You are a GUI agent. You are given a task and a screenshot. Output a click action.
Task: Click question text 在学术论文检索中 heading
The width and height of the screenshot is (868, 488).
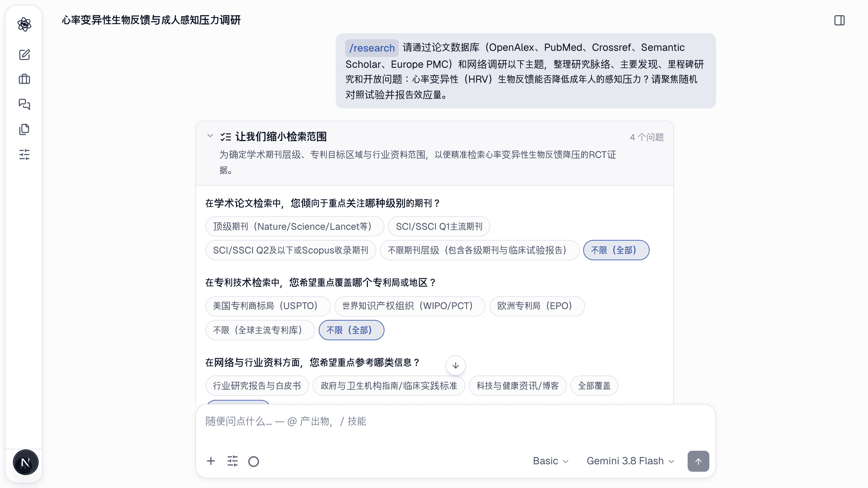pos(323,203)
